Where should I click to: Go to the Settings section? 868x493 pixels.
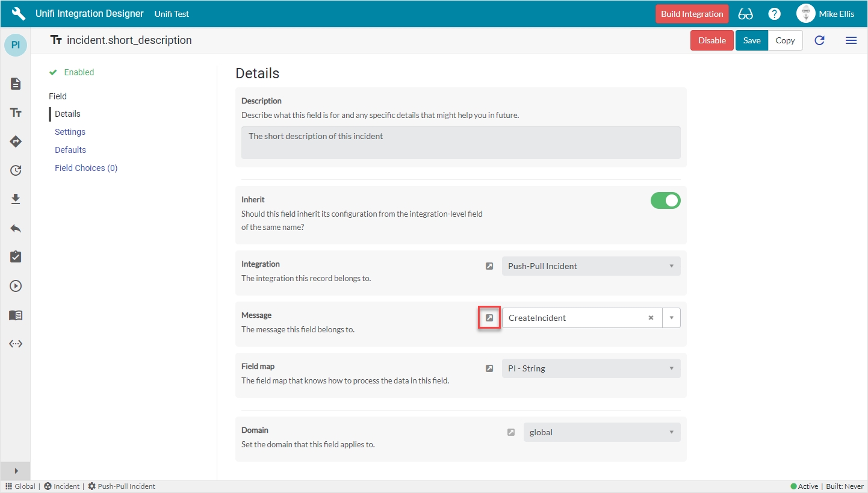(x=70, y=132)
